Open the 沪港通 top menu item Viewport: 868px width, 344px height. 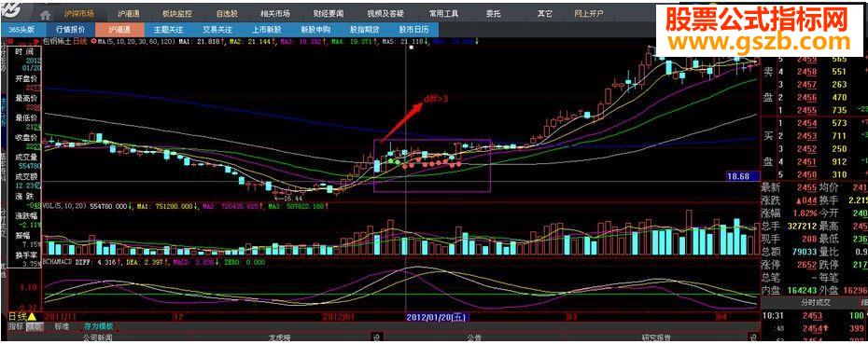tap(129, 13)
